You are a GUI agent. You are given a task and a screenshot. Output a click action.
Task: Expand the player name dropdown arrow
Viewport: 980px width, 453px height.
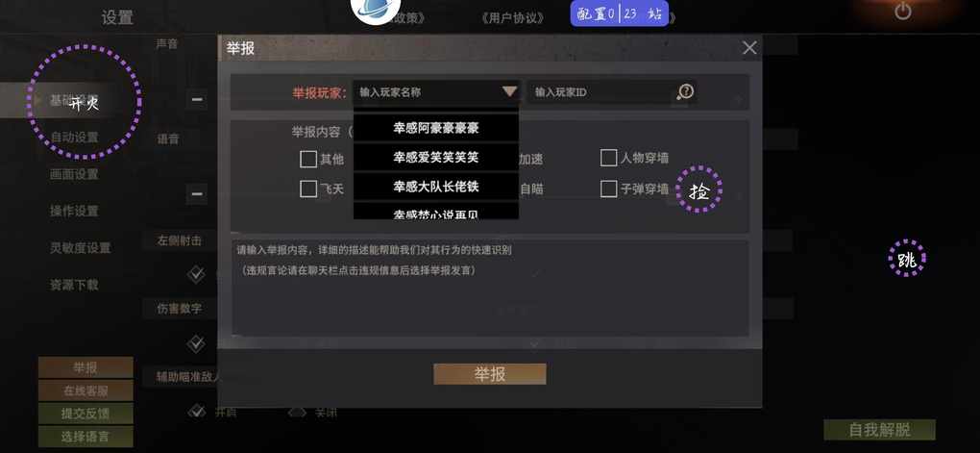509,92
